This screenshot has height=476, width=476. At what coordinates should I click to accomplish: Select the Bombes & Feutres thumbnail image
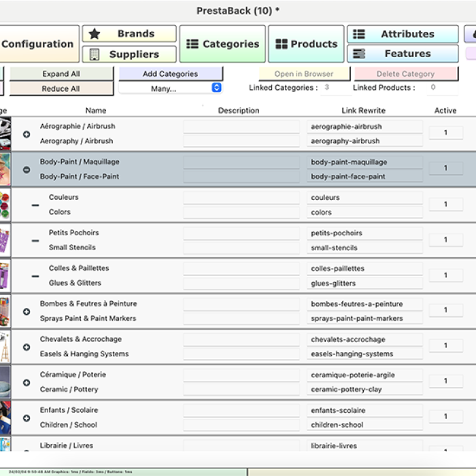(x=5, y=311)
